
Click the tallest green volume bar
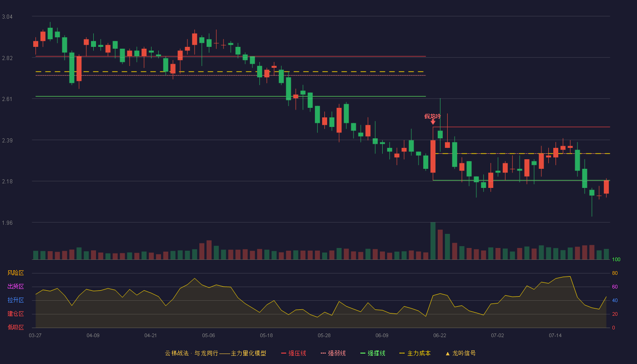[433, 241]
